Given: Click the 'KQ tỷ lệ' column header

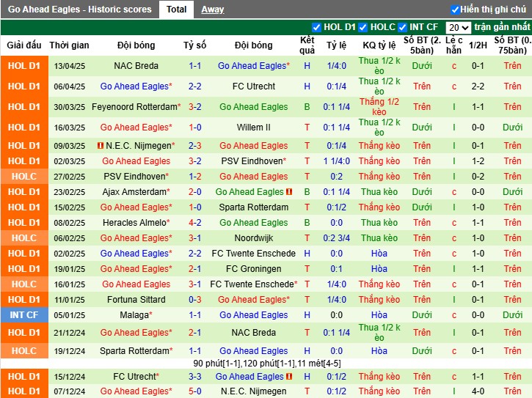Looking at the screenshot, I should (379, 45).
